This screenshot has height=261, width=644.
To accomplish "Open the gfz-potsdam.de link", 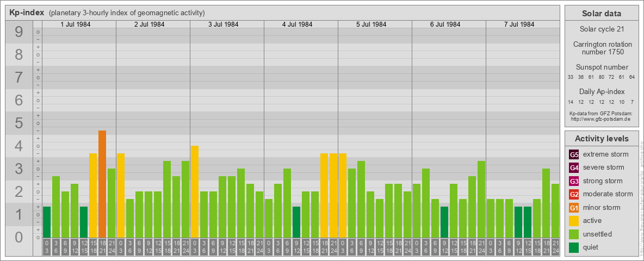I will coord(601,119).
